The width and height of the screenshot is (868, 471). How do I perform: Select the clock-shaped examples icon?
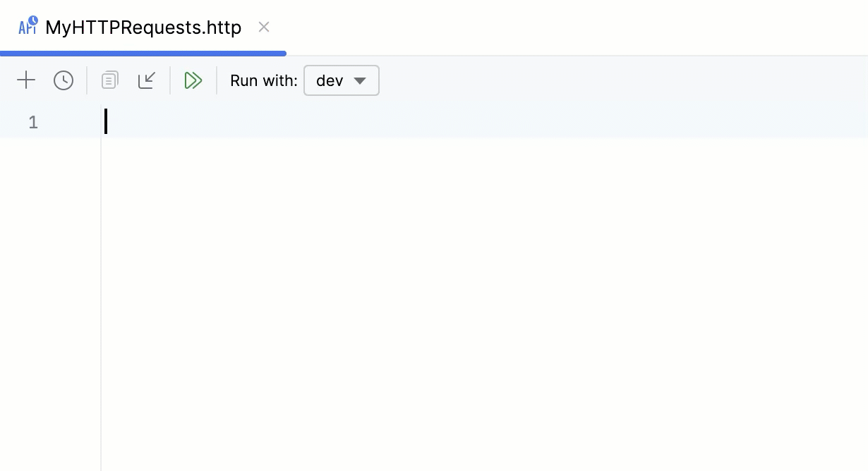tap(64, 80)
